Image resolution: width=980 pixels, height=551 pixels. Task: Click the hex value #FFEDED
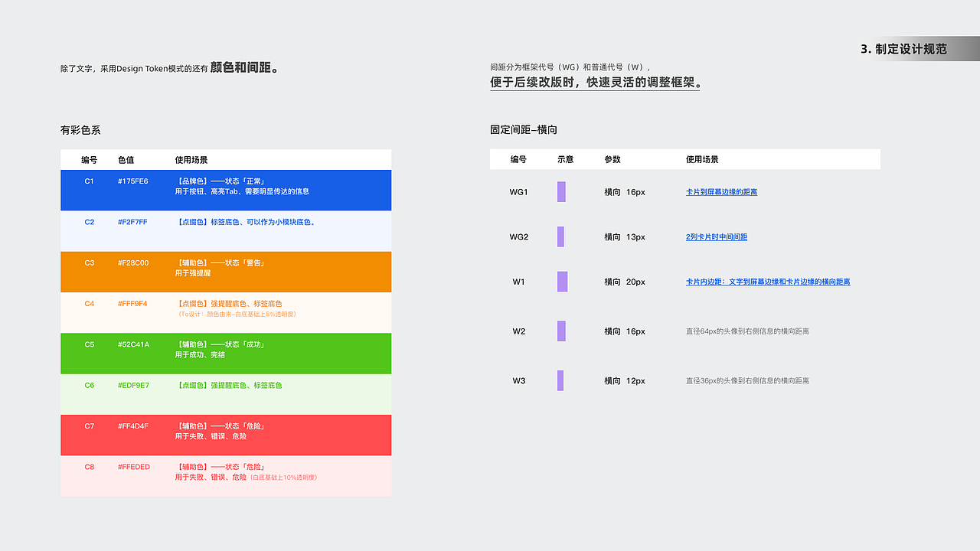[x=134, y=467]
